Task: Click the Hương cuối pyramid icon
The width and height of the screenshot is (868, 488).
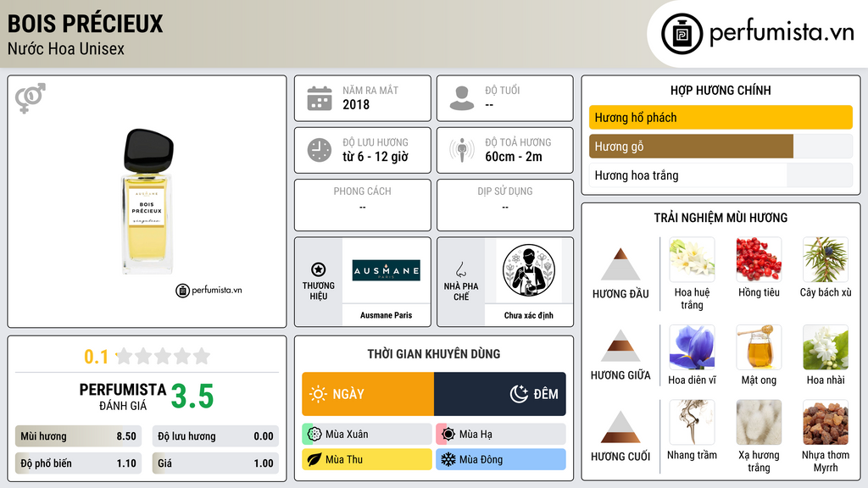Action: [x=620, y=427]
